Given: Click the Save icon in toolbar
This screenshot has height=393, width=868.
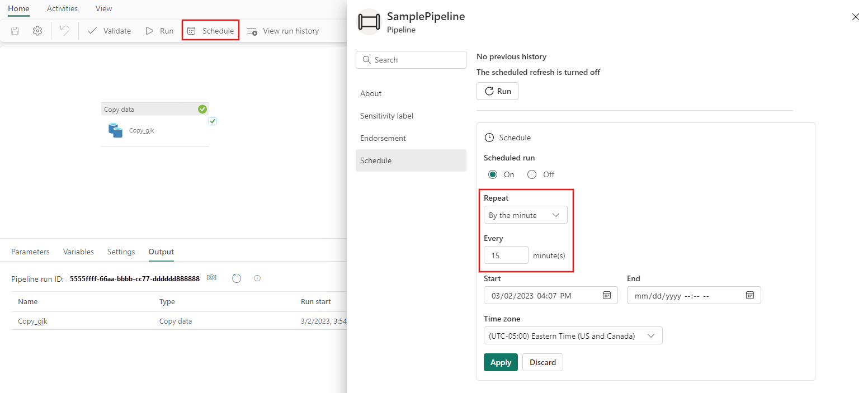Looking at the screenshot, I should 15,31.
